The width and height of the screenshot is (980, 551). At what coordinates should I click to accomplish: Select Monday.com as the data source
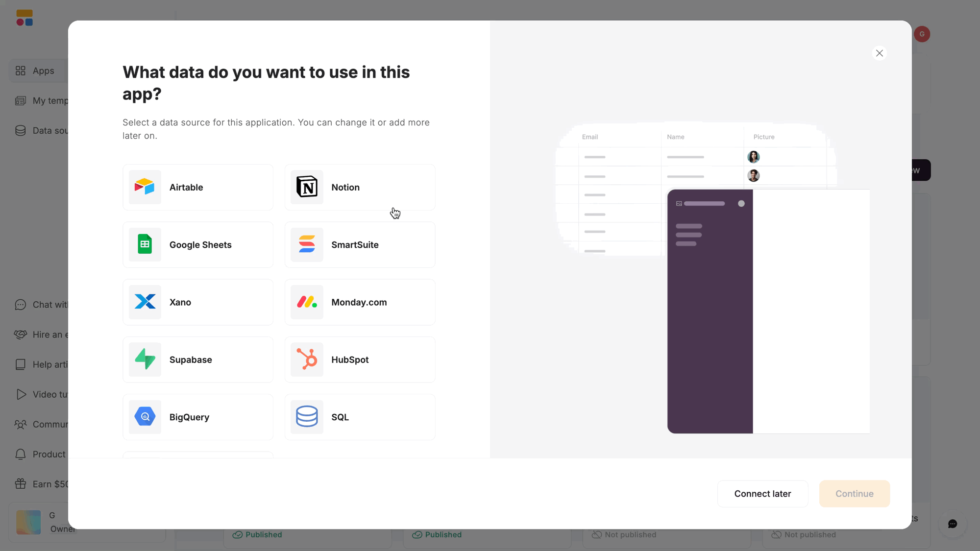[360, 302]
